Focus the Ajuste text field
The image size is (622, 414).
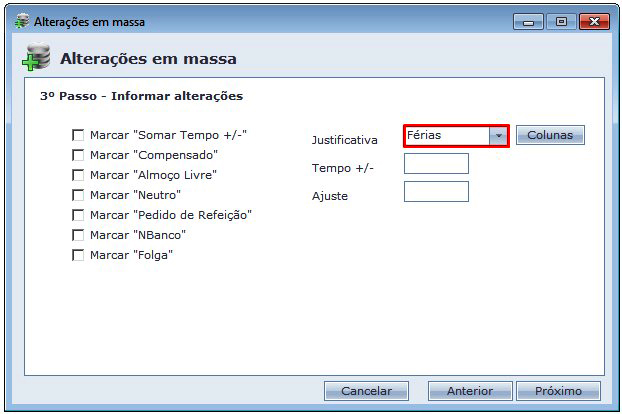point(436,192)
